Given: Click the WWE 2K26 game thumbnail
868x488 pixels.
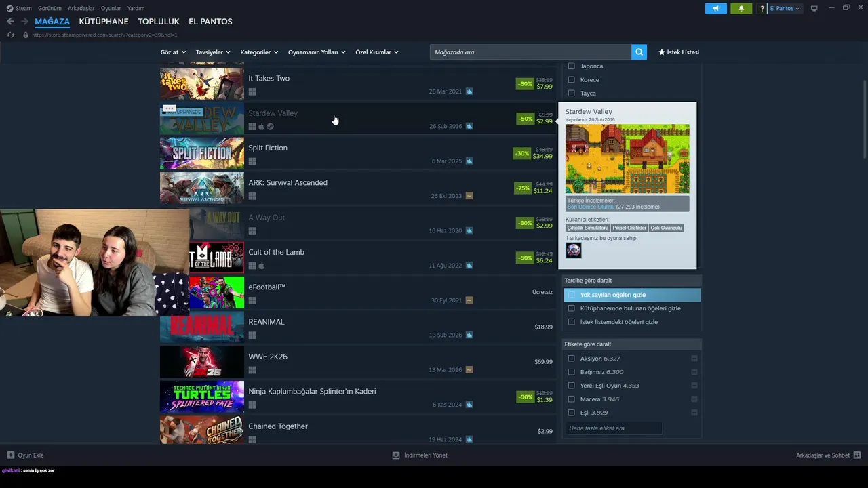Looking at the screenshot, I should 202,362.
